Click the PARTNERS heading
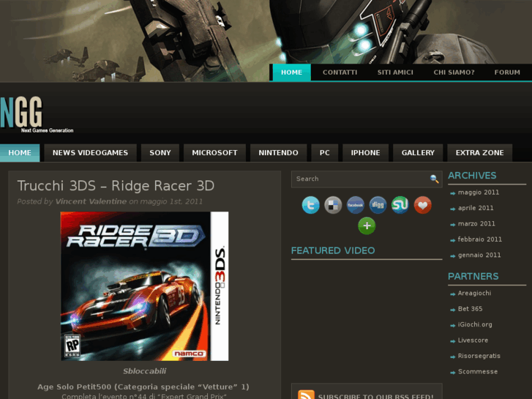 pyautogui.click(x=473, y=277)
